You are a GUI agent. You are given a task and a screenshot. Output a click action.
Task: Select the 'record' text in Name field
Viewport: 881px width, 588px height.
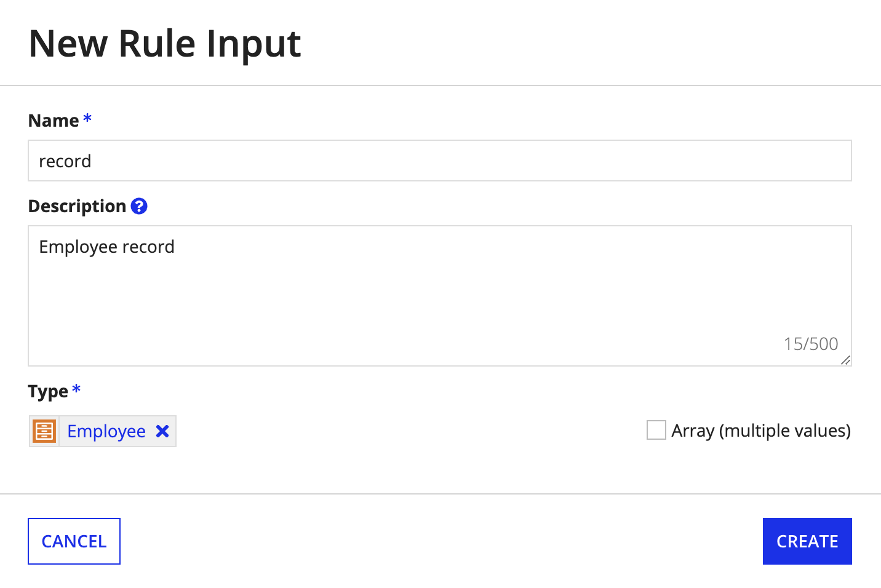65,161
